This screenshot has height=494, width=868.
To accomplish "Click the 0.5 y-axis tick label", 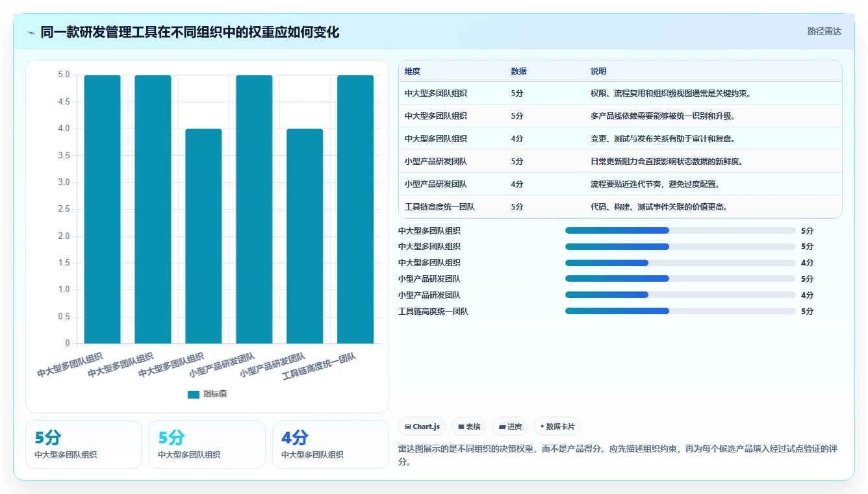I will [x=64, y=317].
